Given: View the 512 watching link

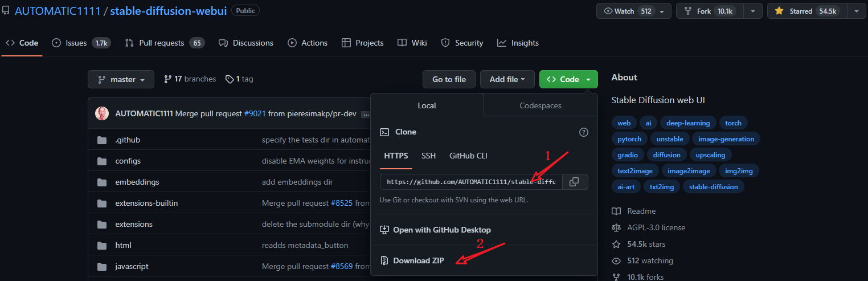Looking at the screenshot, I should (642, 260).
